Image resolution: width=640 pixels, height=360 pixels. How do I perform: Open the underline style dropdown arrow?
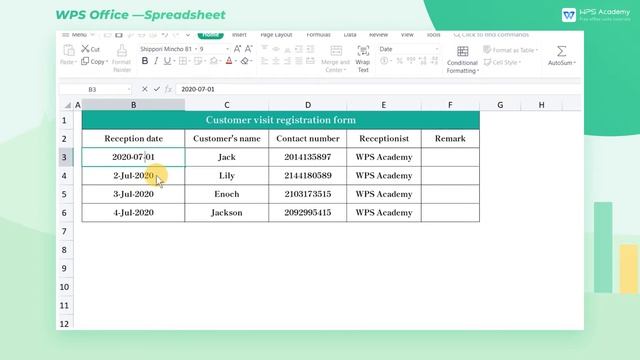174,62
